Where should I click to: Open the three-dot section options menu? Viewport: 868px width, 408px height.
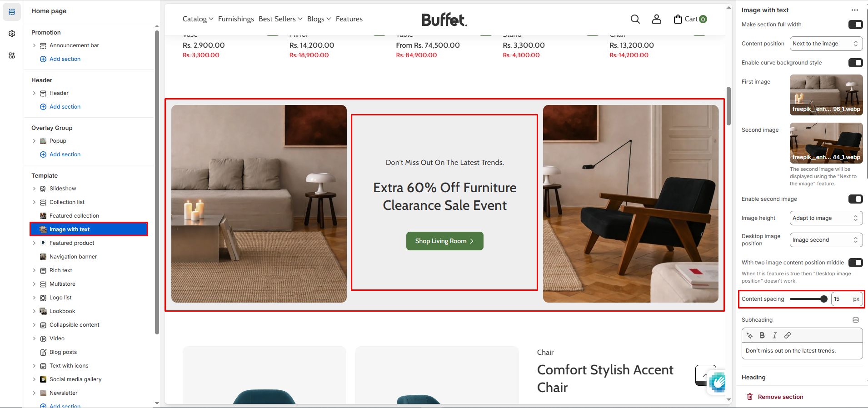point(855,10)
